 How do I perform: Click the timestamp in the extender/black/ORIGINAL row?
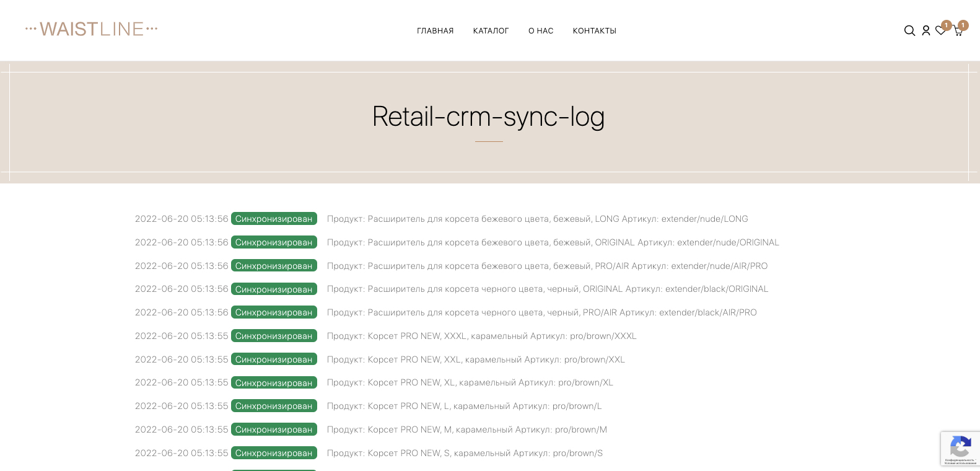182,289
